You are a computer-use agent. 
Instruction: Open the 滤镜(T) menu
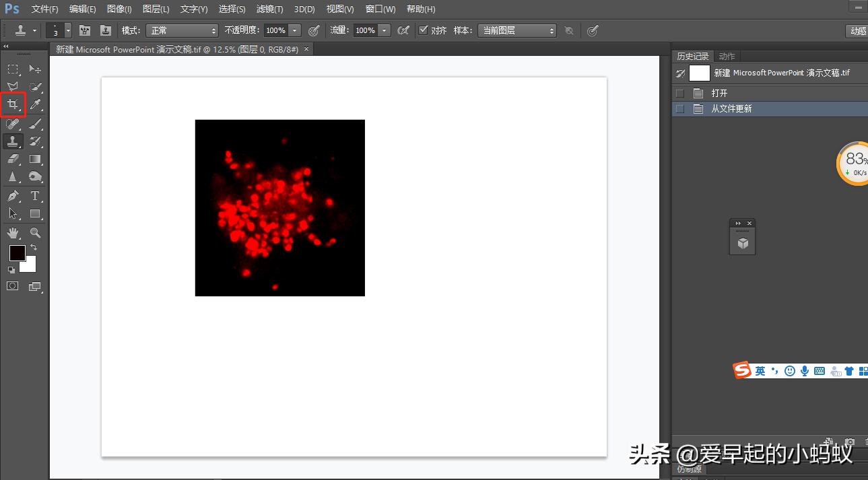269,9
